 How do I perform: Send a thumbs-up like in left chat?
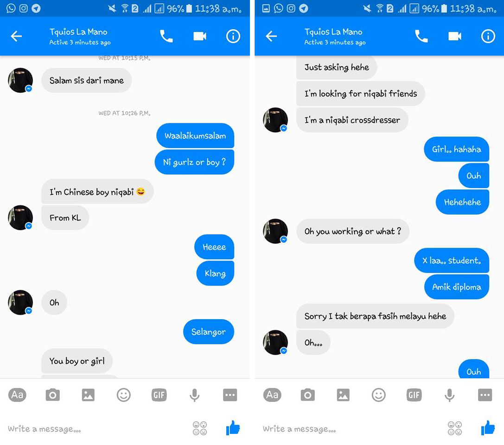(233, 428)
